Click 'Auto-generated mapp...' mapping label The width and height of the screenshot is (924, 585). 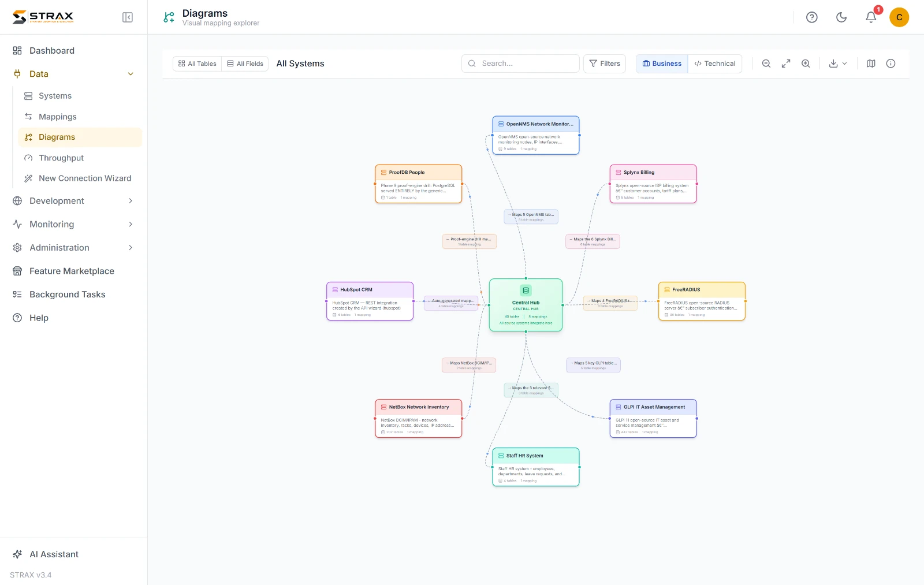(451, 303)
